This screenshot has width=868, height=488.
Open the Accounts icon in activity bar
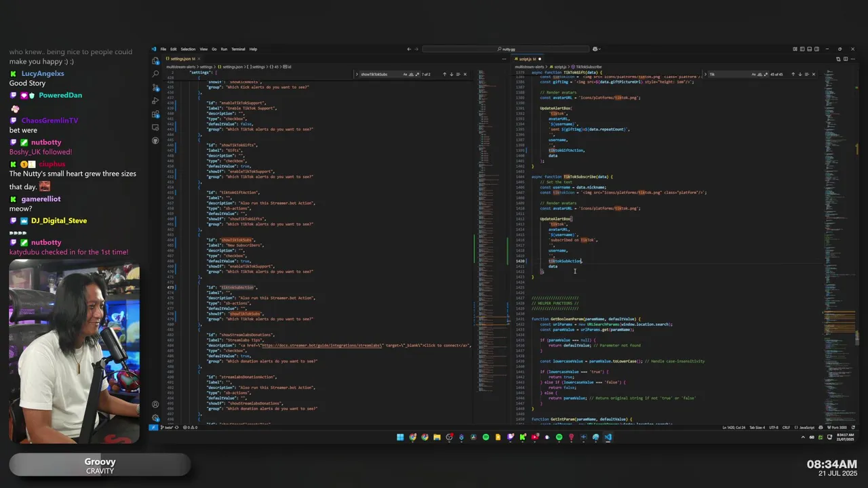(155, 404)
